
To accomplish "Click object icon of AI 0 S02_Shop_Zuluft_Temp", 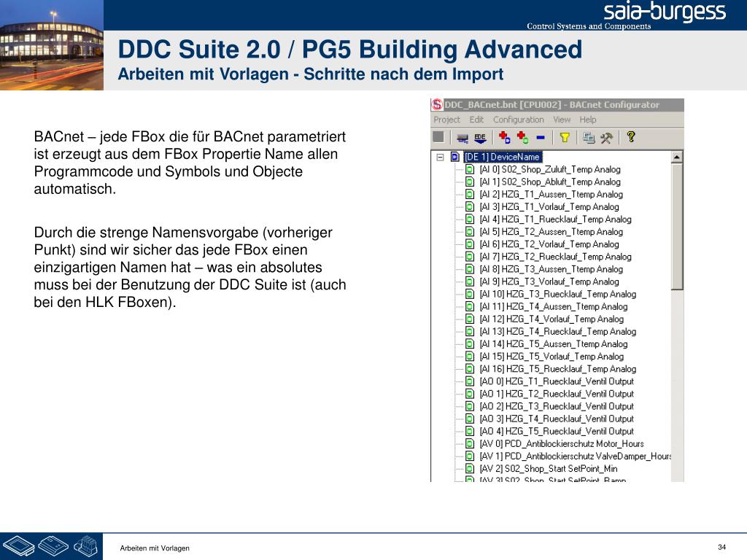I will pyautogui.click(x=470, y=169).
